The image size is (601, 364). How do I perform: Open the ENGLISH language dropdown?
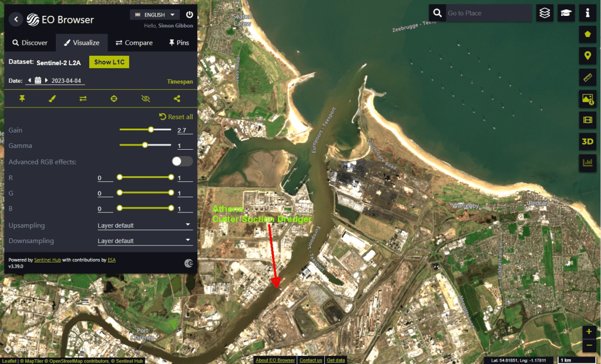coord(155,15)
